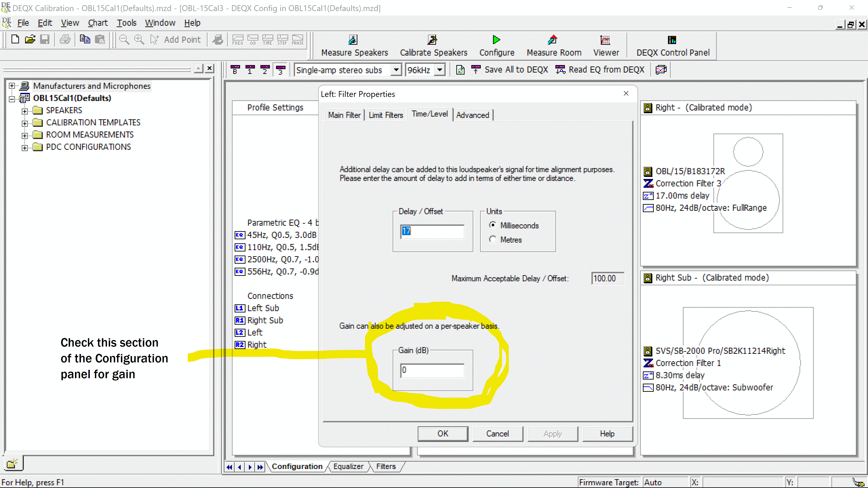868x488 pixels.
Task: Select profile 1 icon
Action: (x=250, y=70)
